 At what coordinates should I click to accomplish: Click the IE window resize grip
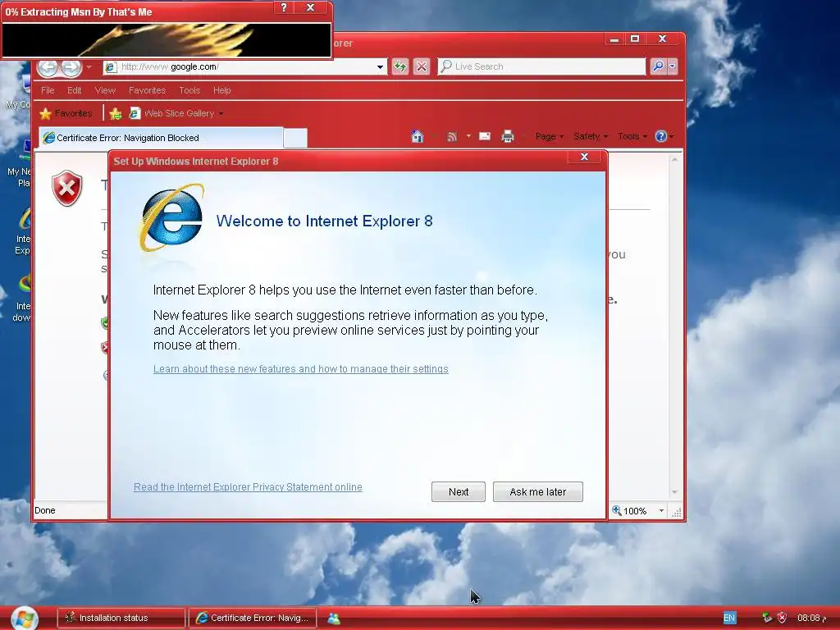pos(677,513)
